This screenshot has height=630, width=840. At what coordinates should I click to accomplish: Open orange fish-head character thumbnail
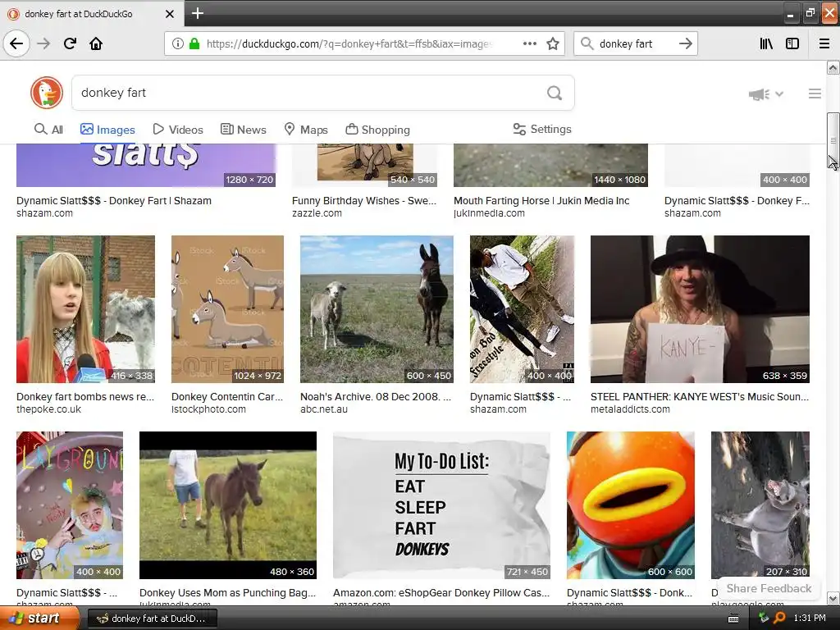[x=631, y=505]
